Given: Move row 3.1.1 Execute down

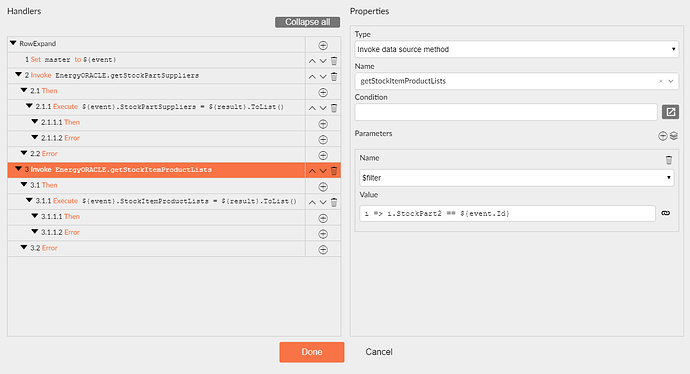Looking at the screenshot, I should tap(323, 202).
